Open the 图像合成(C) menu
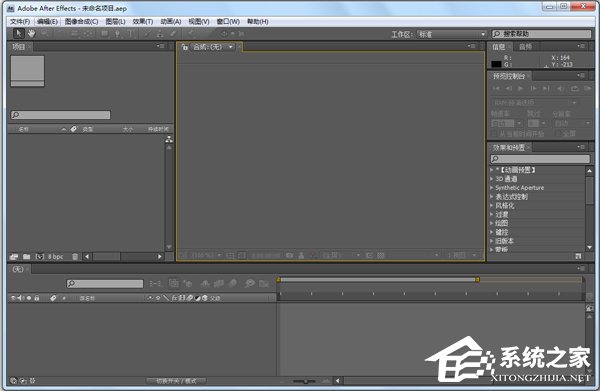600x391 pixels. (x=82, y=21)
